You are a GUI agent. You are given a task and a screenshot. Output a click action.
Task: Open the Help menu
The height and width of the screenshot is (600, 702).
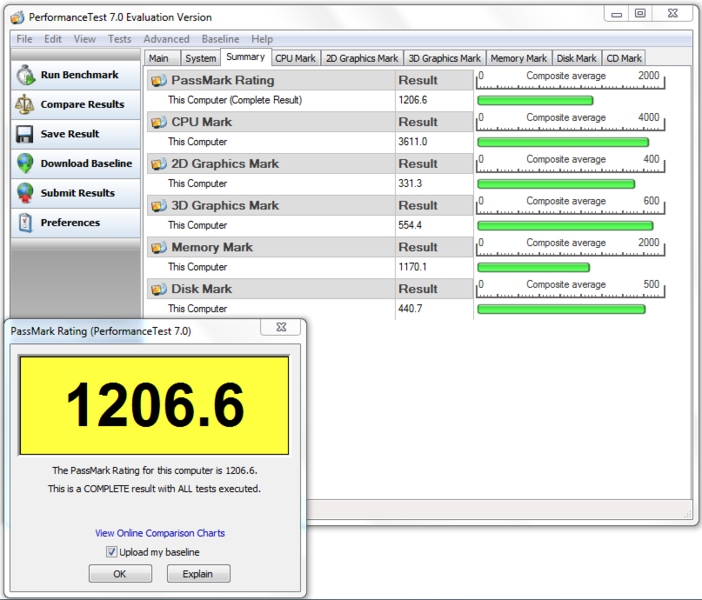pos(262,39)
